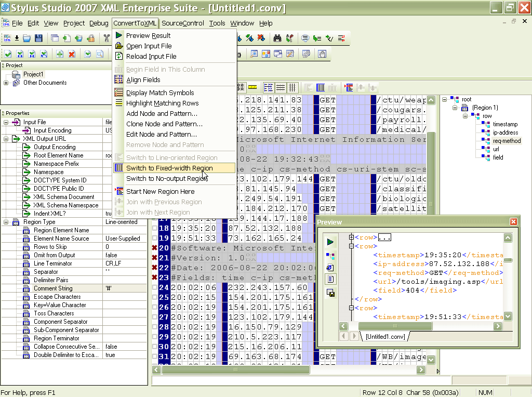532x397 pixels.
Task: Click the Open folder toolbar icon
Action: tap(27, 38)
